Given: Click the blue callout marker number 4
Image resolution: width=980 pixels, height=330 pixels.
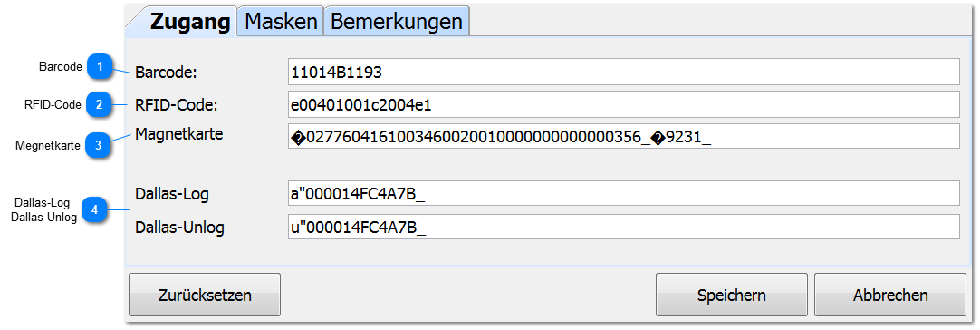Looking at the screenshot, I should pos(94,209).
